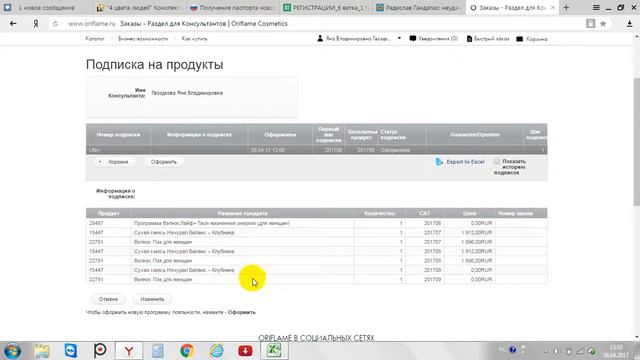Open TeamViewer from the taskbar
The height and width of the screenshot is (360, 640).
pos(71,351)
